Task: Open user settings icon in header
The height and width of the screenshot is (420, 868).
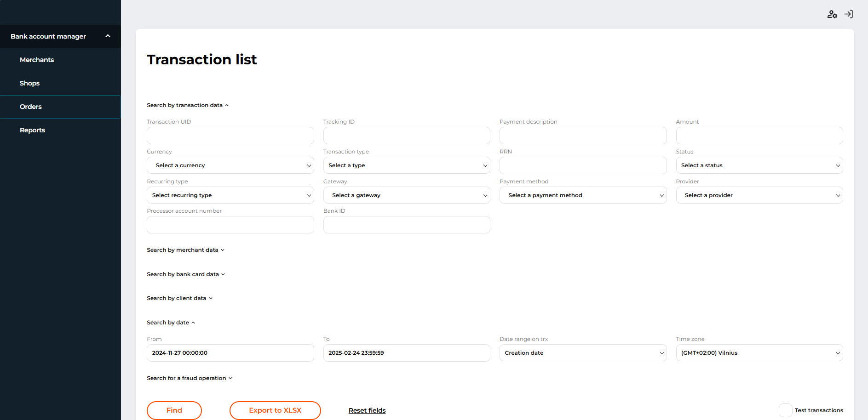Action: 832,14
